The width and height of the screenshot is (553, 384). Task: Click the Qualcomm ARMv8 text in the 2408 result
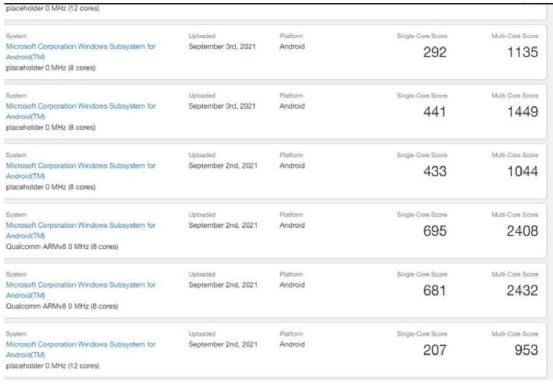pos(36,246)
